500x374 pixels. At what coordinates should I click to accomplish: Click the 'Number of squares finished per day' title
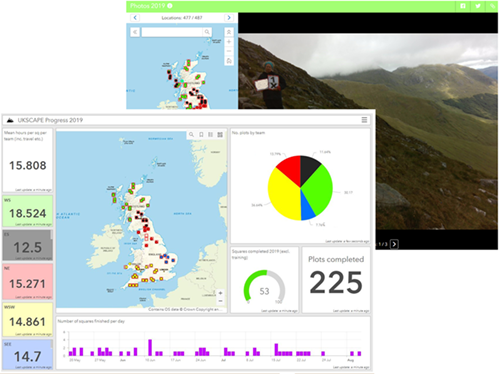click(x=91, y=321)
